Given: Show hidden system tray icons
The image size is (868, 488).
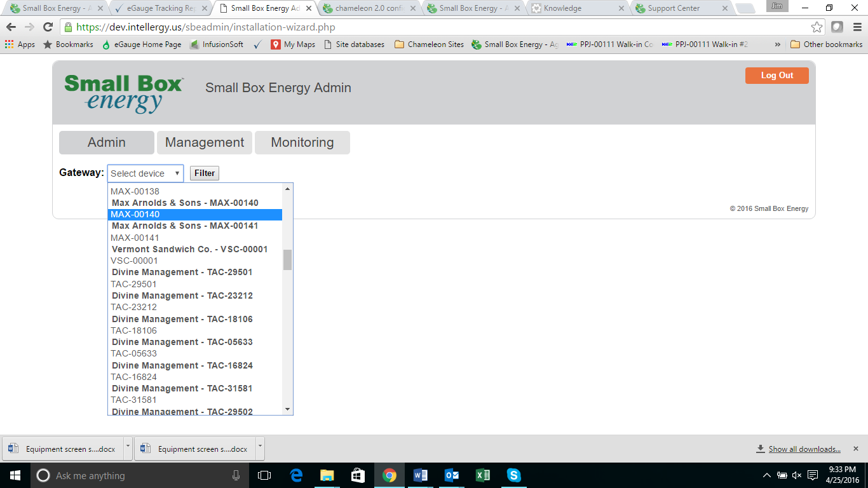Looking at the screenshot, I should click(x=766, y=475).
